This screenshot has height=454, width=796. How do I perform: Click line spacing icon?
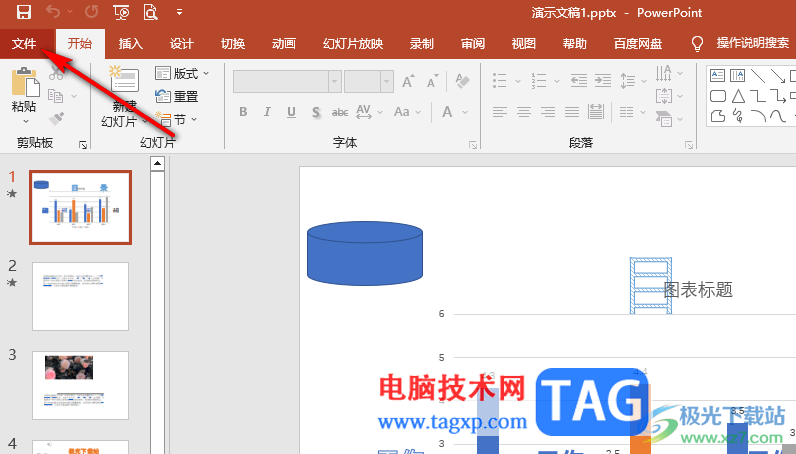pyautogui.click(x=628, y=81)
